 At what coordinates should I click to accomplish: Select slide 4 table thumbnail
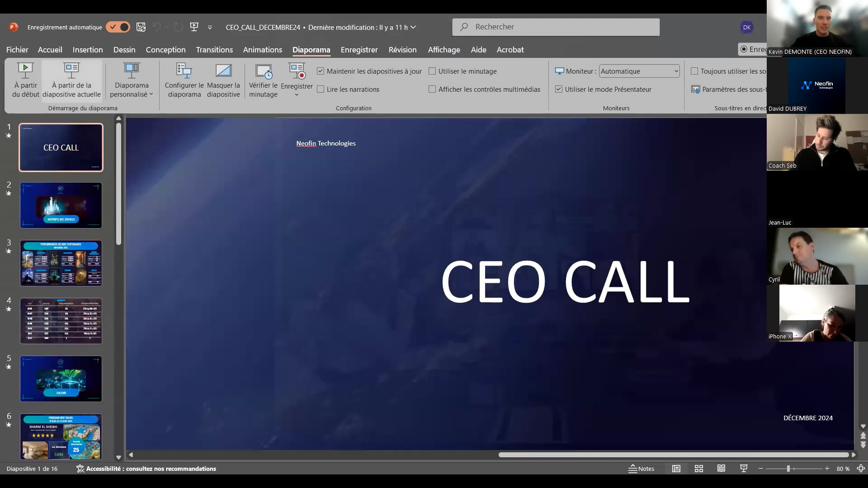tap(61, 321)
